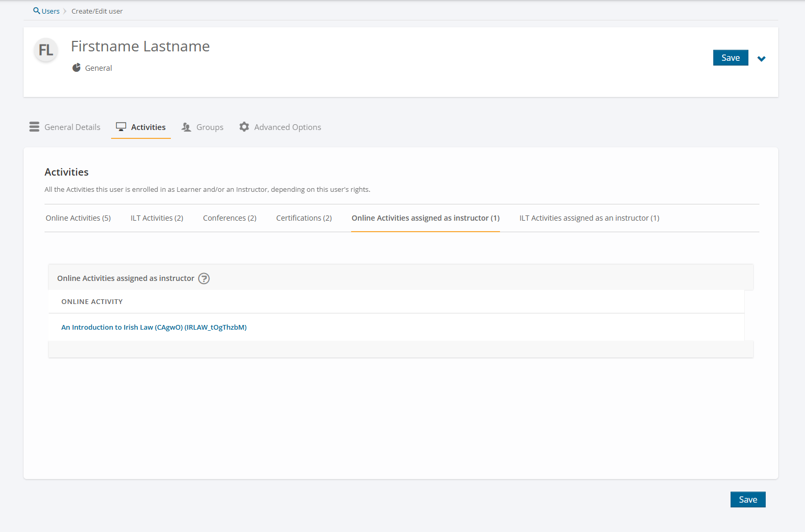
Task: Open the ILT Activities (2) sub-tab
Action: tap(157, 218)
